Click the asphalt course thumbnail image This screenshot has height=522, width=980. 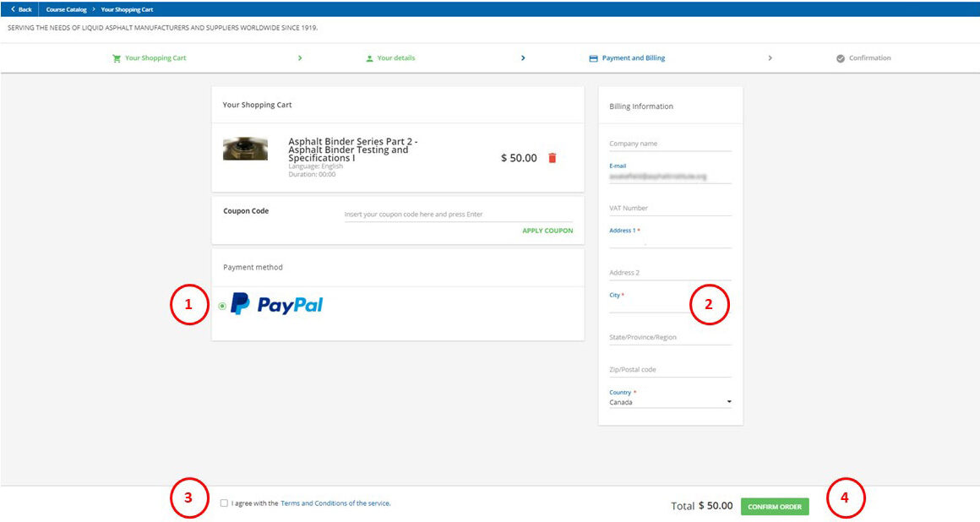pyautogui.click(x=245, y=150)
